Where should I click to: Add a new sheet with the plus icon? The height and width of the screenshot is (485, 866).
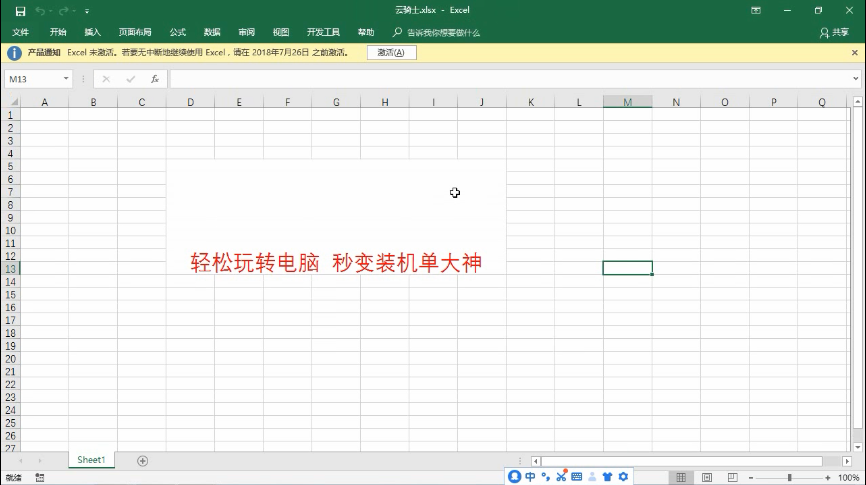tap(142, 461)
